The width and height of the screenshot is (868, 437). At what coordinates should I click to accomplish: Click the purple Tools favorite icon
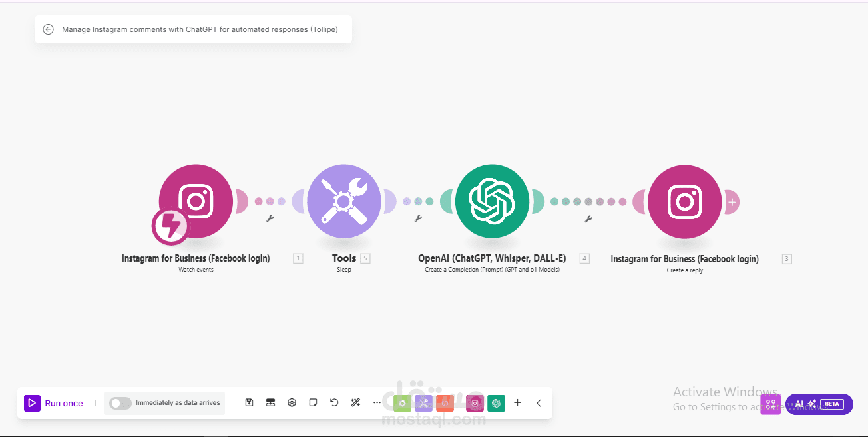tap(424, 403)
